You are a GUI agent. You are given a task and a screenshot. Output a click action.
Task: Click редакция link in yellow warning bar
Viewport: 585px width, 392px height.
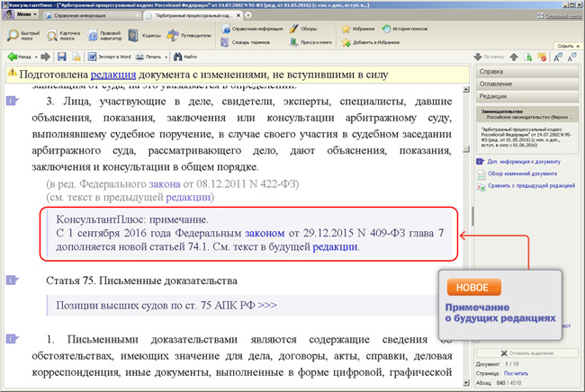click(113, 75)
